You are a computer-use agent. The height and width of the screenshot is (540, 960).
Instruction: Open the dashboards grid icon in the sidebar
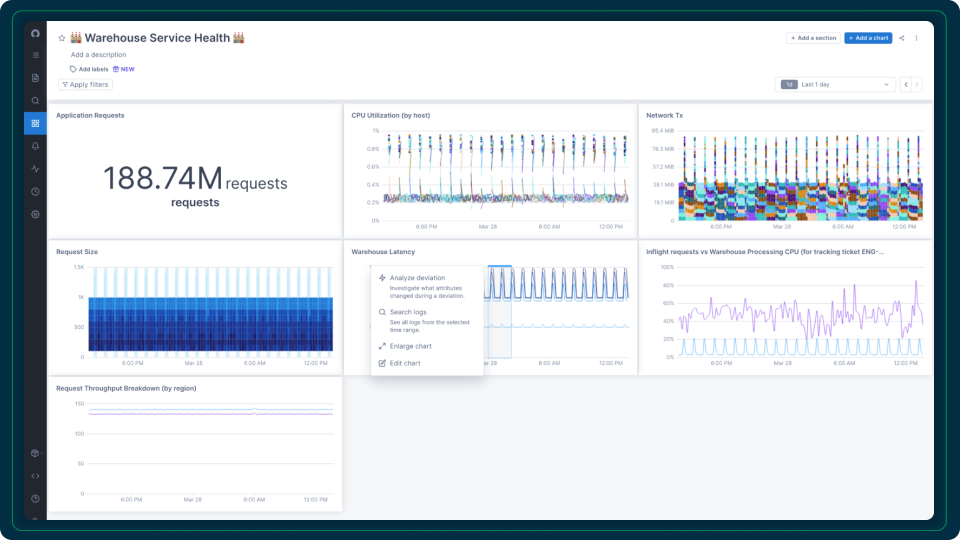pyautogui.click(x=36, y=123)
